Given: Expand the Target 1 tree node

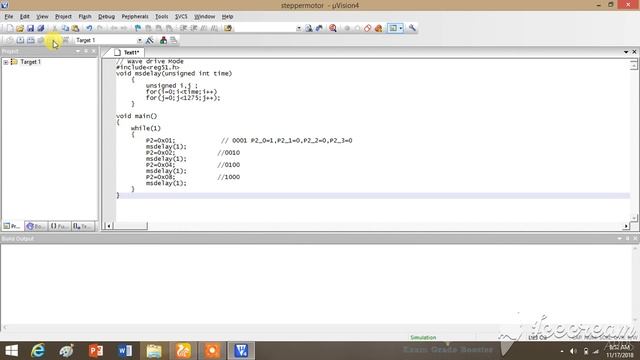Looking at the screenshot, I should (6, 62).
